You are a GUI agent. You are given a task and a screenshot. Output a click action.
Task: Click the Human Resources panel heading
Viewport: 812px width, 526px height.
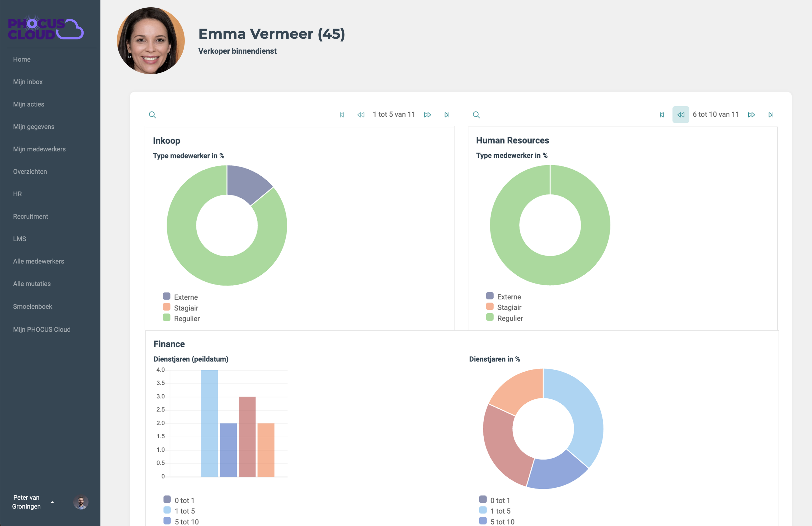coord(512,141)
